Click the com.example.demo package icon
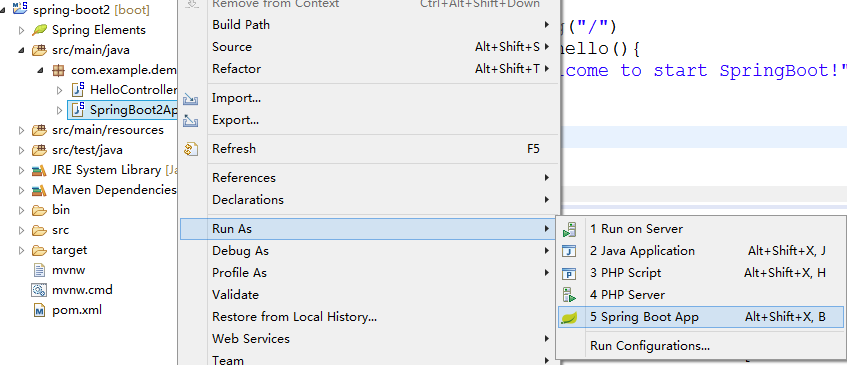 pyautogui.click(x=58, y=70)
